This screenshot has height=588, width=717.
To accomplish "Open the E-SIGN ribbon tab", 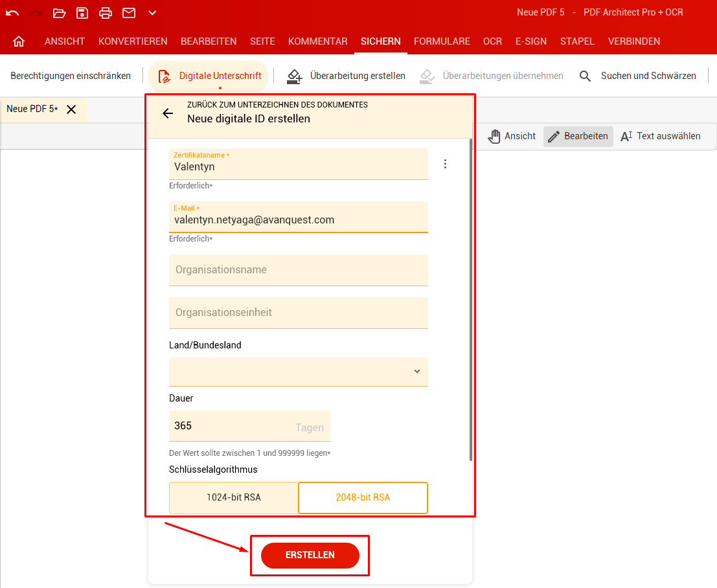I will click(x=531, y=41).
